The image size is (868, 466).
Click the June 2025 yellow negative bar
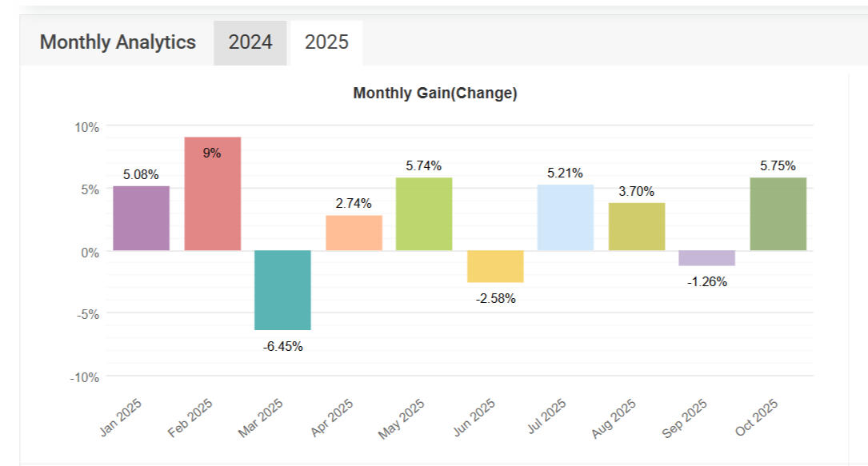pyautogui.click(x=495, y=266)
